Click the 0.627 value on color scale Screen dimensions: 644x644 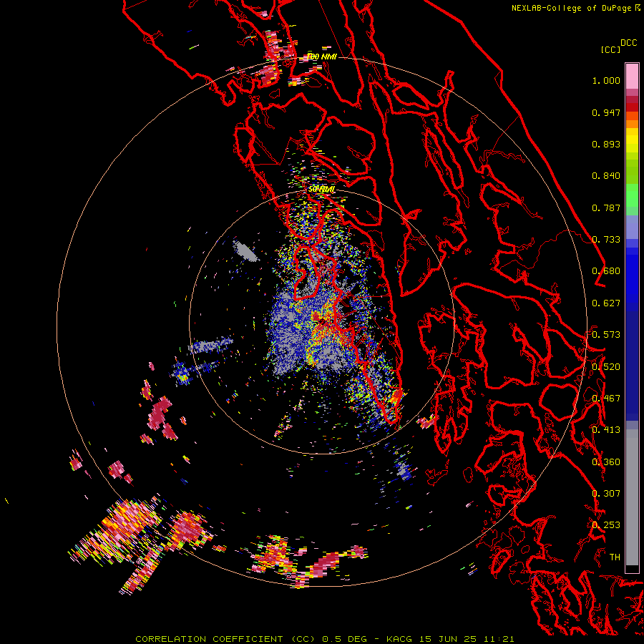pyautogui.click(x=606, y=303)
